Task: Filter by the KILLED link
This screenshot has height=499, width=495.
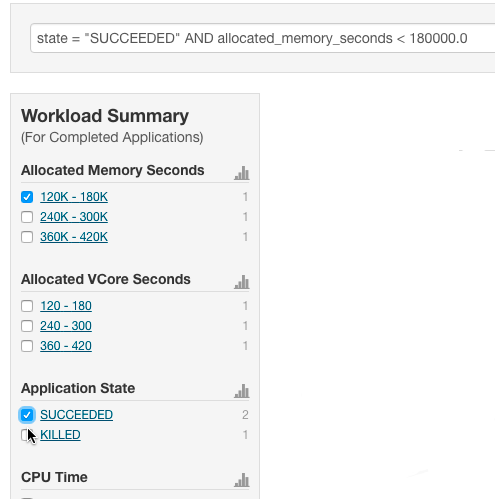Action: point(60,435)
